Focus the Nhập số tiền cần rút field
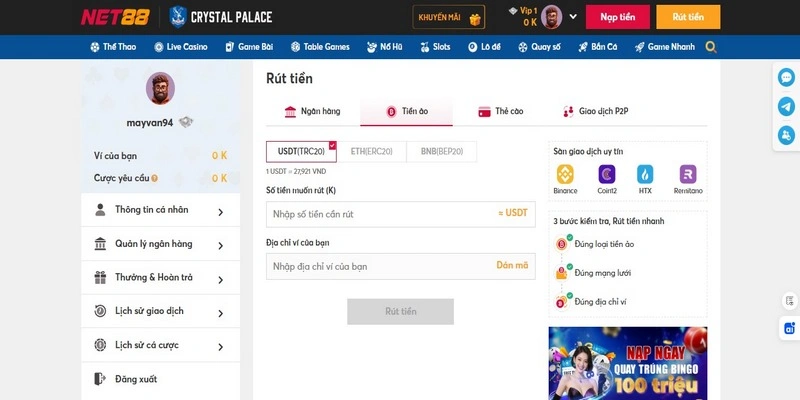The width and height of the screenshot is (800, 400). pyautogui.click(x=401, y=214)
